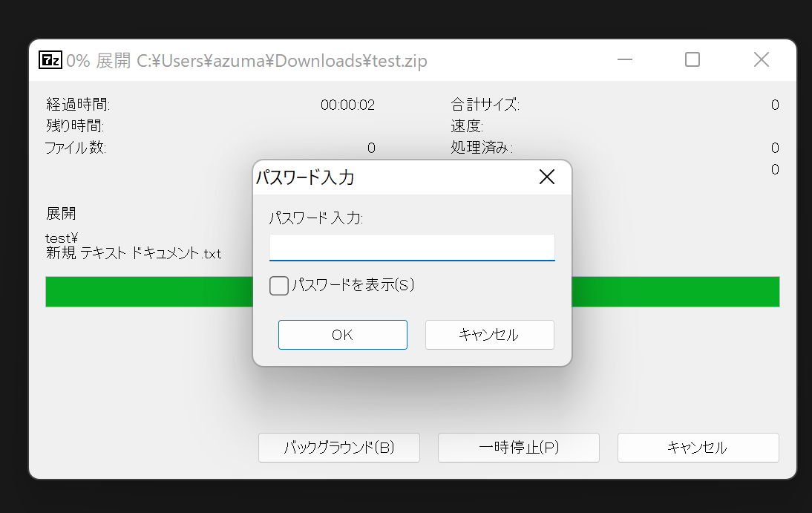Pause extraction with 一時停止(P) button
This screenshot has height=513, width=812.
[x=518, y=448]
